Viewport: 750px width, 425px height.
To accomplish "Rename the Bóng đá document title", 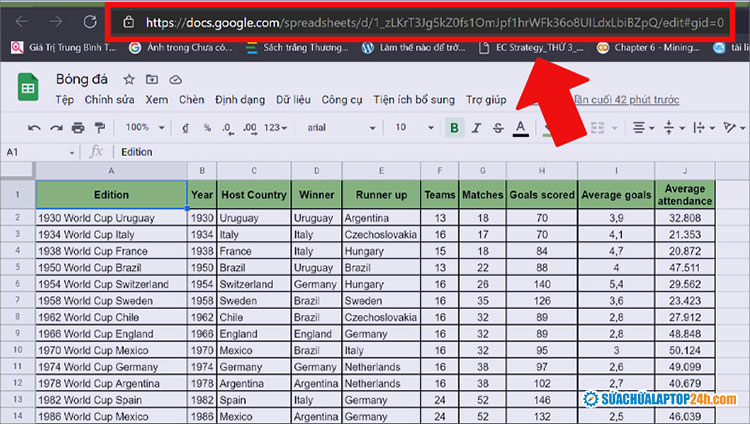I will 82,79.
